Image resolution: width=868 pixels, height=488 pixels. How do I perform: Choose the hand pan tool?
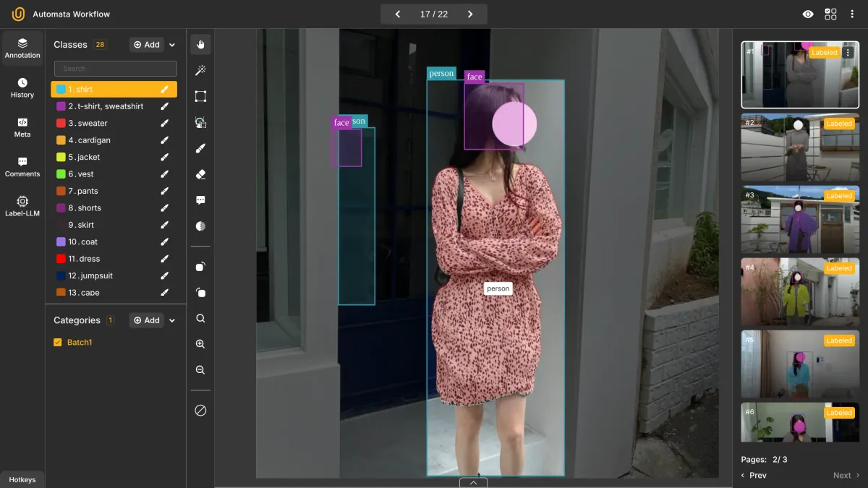coord(201,45)
